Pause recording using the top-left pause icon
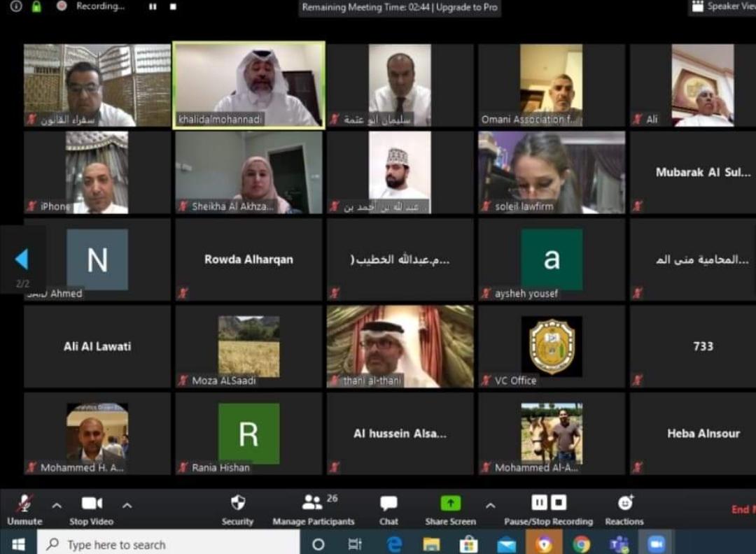756x554 pixels. [x=153, y=6]
